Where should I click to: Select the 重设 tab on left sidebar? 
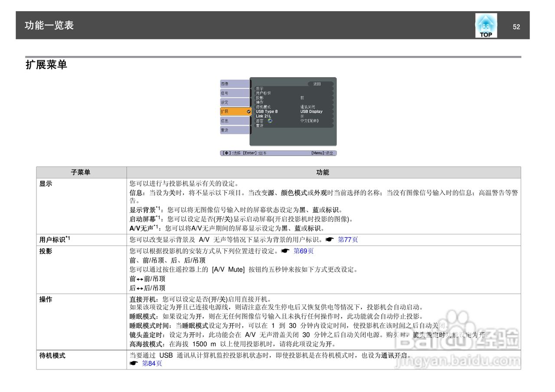point(235,130)
